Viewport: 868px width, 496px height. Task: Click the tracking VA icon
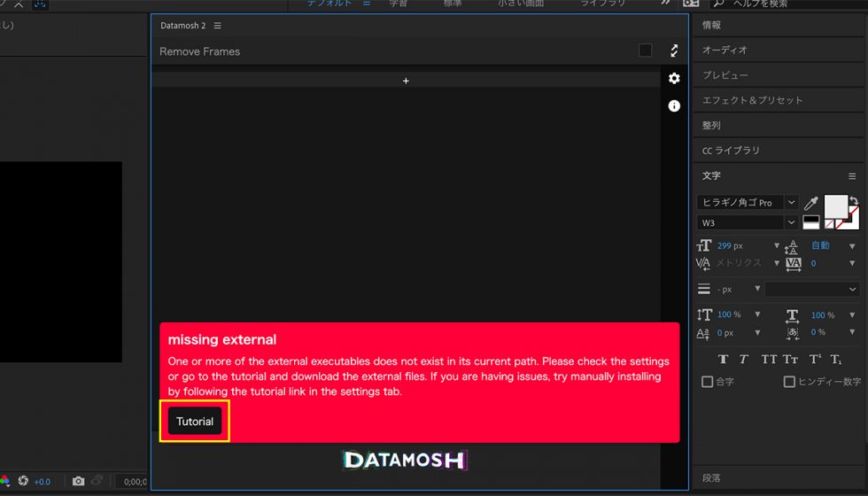point(794,264)
